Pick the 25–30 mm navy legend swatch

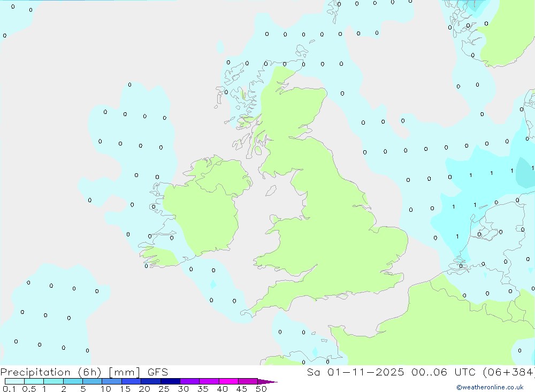pyautogui.click(x=170, y=381)
